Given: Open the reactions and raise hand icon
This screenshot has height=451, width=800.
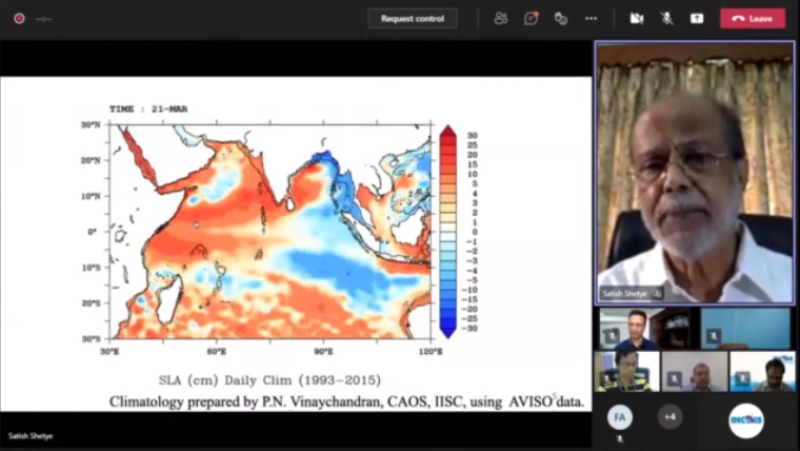Looking at the screenshot, I should point(561,18).
